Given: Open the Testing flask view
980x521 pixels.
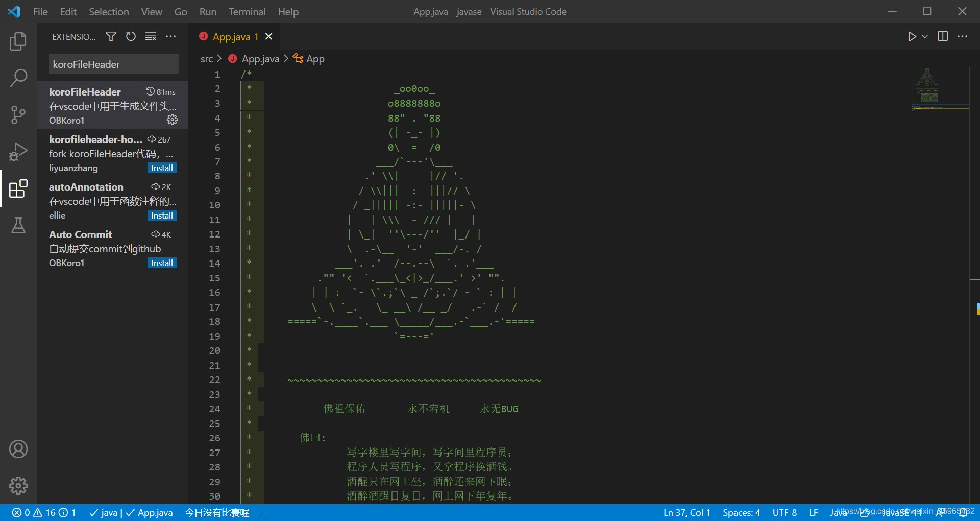Looking at the screenshot, I should click(18, 225).
